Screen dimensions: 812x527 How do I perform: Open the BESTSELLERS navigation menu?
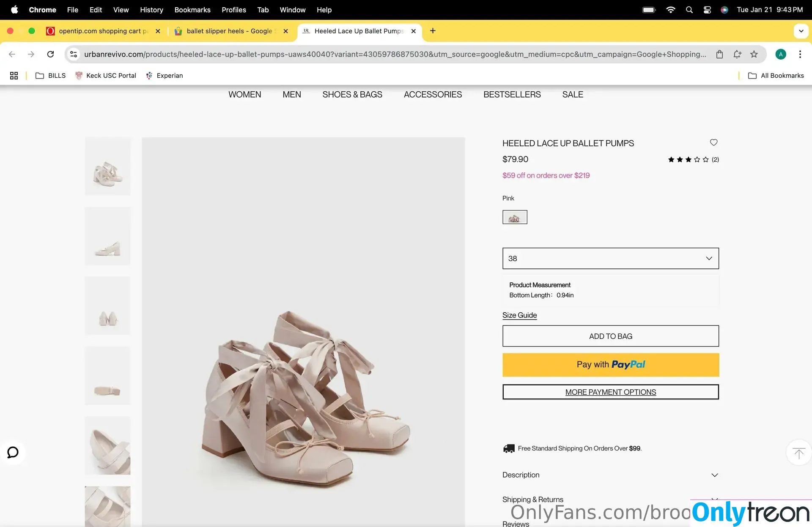tap(512, 95)
